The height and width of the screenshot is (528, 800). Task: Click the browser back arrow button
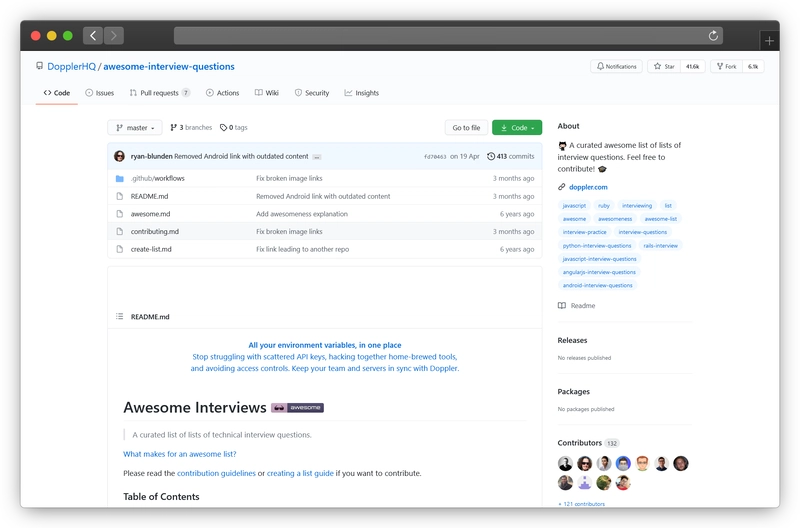point(93,35)
